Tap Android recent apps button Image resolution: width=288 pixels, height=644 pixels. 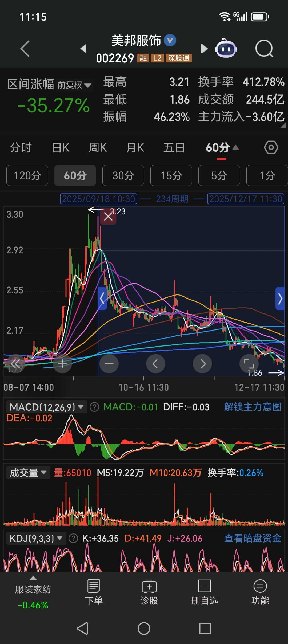point(205,628)
